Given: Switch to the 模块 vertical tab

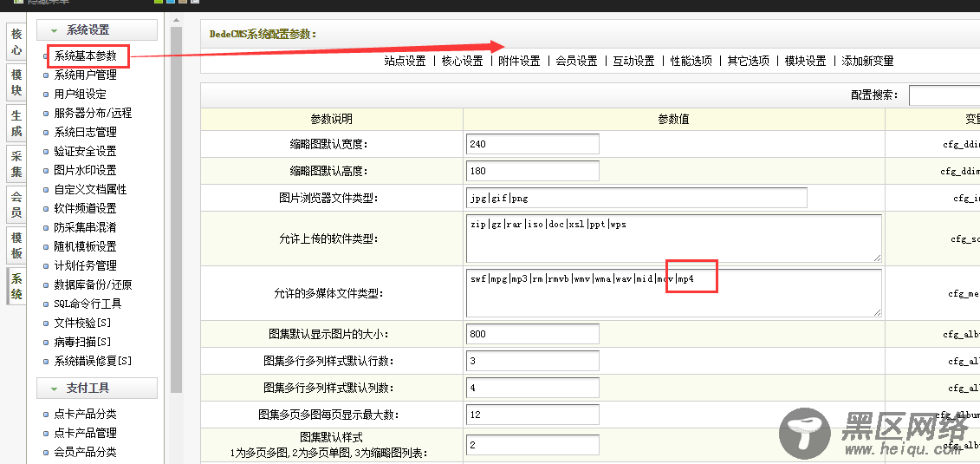Looking at the screenshot, I should [x=16, y=83].
